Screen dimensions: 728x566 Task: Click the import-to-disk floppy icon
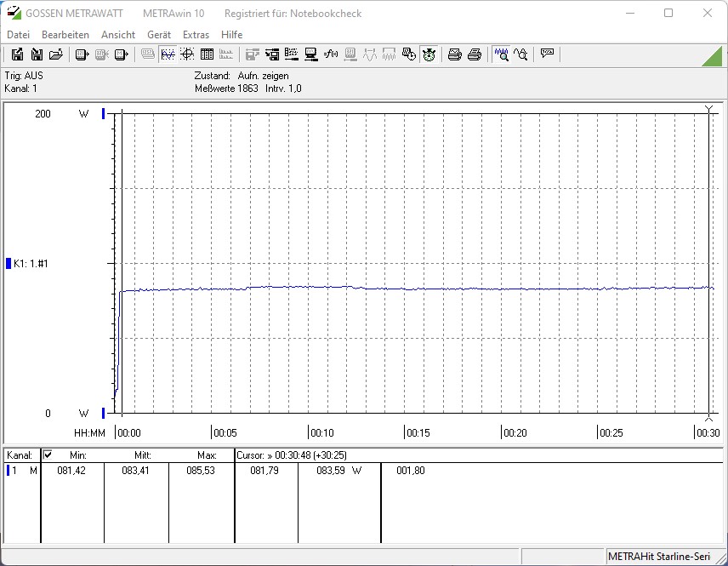tap(37, 54)
